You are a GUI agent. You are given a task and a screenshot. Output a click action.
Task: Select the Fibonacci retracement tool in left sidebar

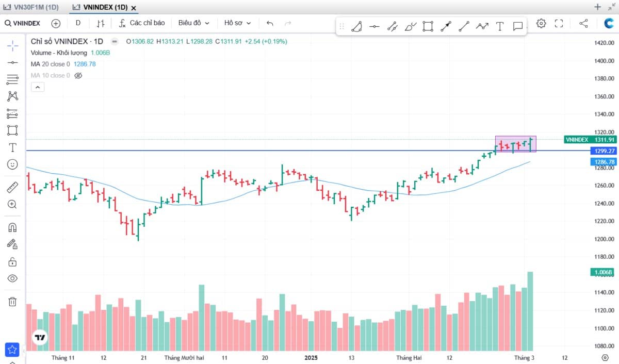click(12, 79)
